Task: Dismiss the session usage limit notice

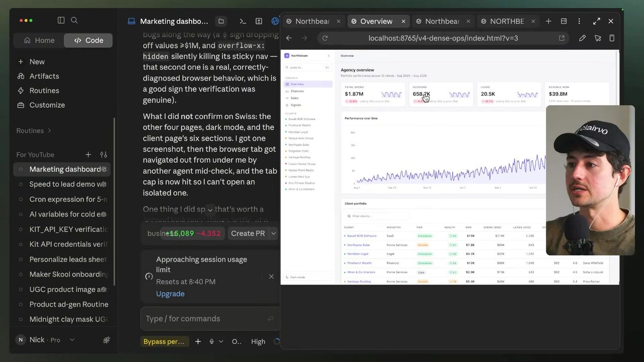Action: [271, 277]
